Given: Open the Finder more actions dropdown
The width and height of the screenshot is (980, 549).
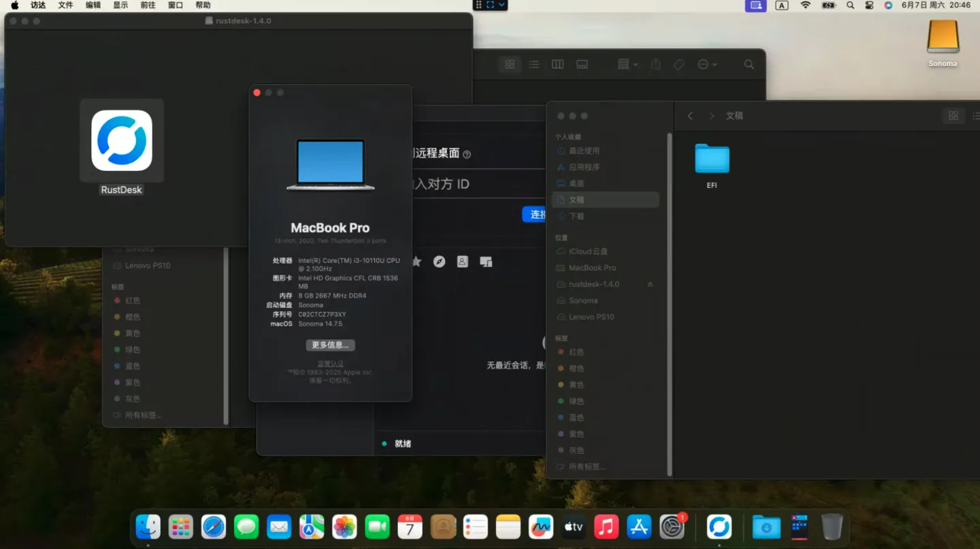Looking at the screenshot, I should (707, 64).
